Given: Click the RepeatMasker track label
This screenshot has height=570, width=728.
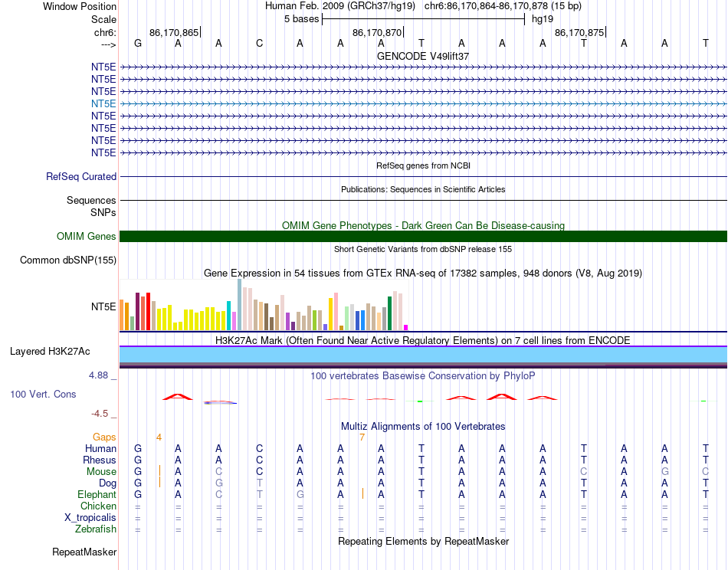Looking at the screenshot, I should [x=84, y=552].
